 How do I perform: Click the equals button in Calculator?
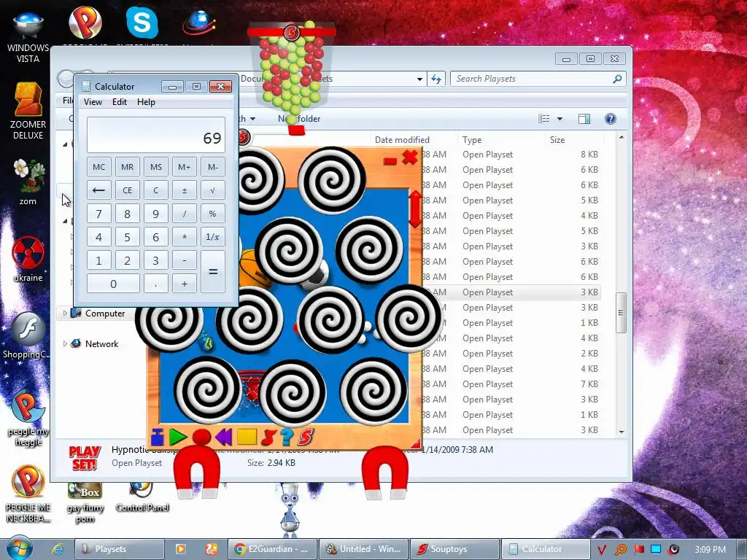213,272
